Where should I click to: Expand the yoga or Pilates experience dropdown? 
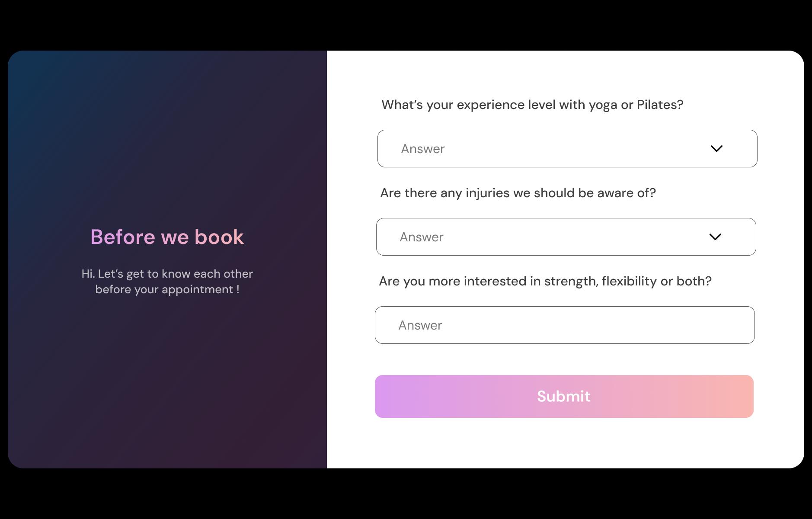[566, 149]
